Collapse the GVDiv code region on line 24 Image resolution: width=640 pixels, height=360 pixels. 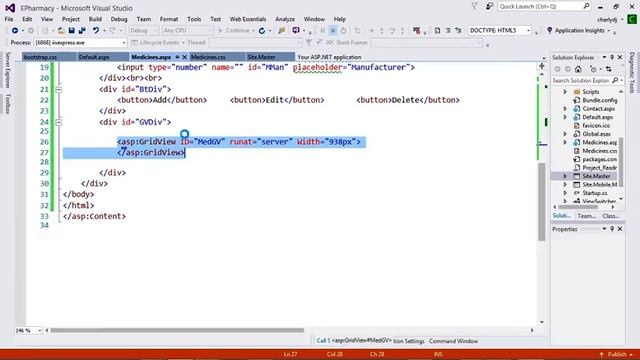pos(59,122)
